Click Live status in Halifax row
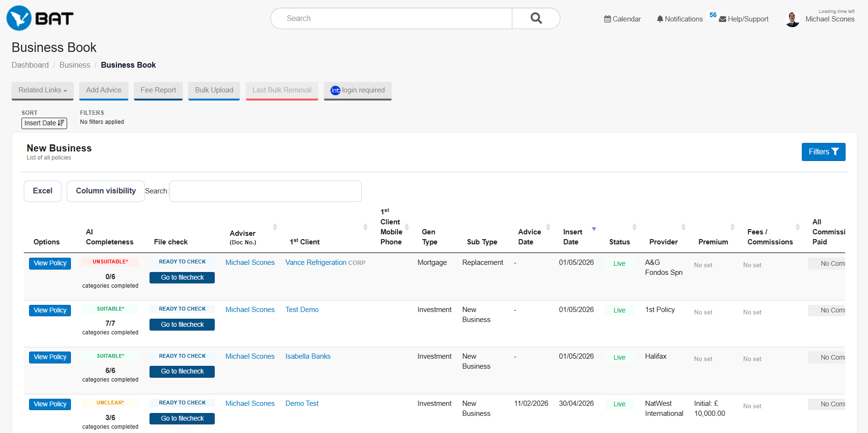 pos(619,358)
